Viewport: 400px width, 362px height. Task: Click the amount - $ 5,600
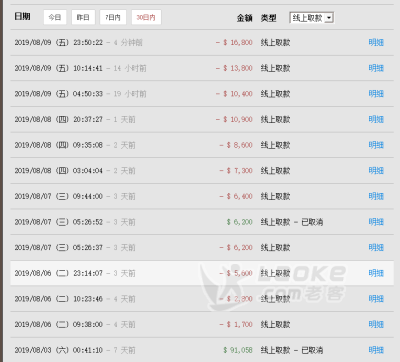pos(236,273)
